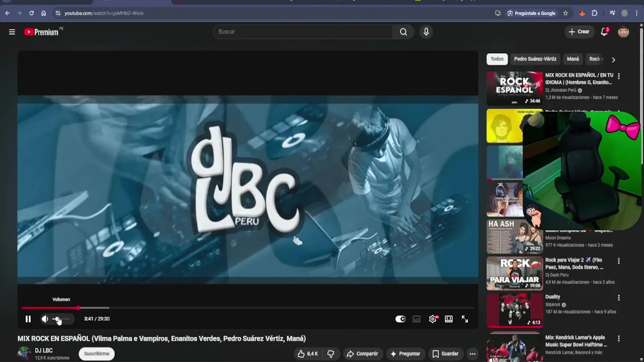This screenshot has width=644, height=362.
Task: Enter fullscreen mode
Action: click(465, 319)
